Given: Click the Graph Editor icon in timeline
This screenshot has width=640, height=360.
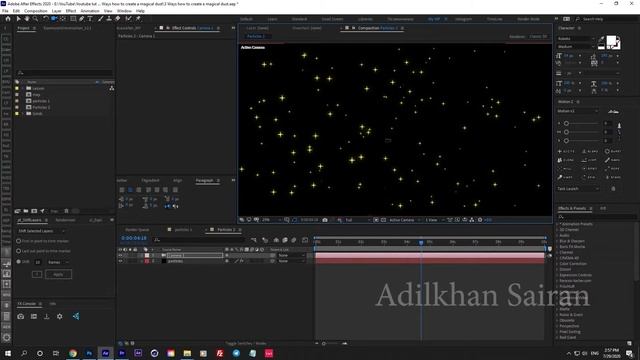Looking at the screenshot, I should [x=305, y=240].
